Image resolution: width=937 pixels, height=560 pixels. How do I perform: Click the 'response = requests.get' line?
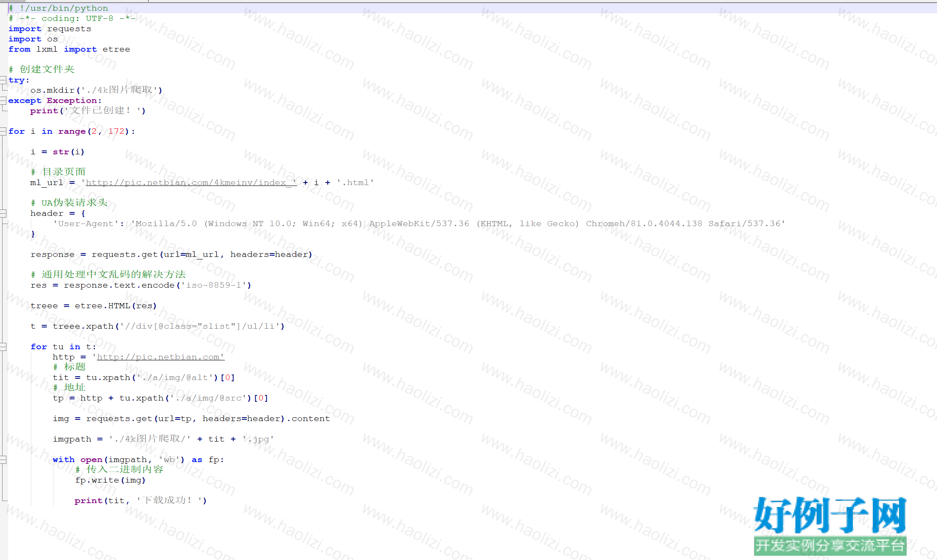click(171, 254)
